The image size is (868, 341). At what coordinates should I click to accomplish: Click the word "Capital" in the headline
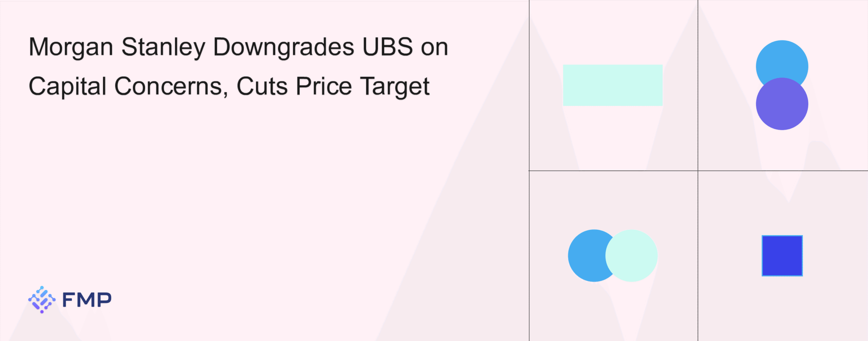pos(67,87)
